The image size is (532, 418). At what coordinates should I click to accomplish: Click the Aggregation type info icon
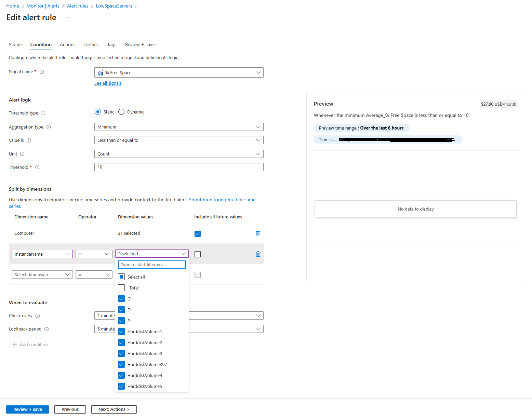[x=49, y=127]
